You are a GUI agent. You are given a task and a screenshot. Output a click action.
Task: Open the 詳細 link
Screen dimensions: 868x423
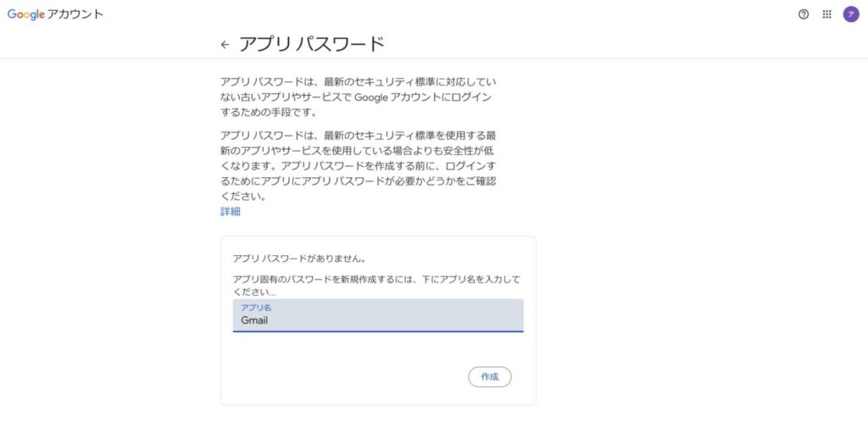(x=230, y=212)
